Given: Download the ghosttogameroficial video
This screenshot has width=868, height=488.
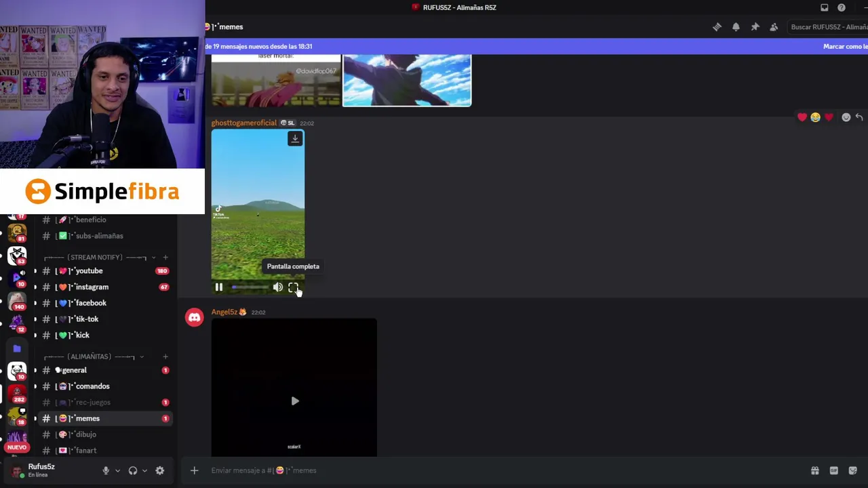Looking at the screenshot, I should tap(295, 138).
